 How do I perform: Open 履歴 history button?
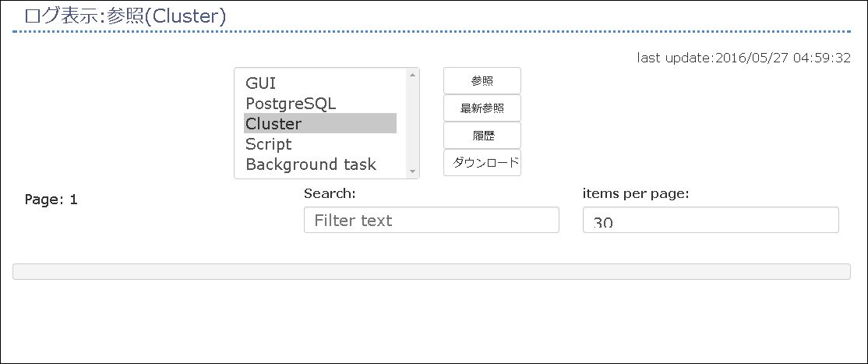coord(482,135)
